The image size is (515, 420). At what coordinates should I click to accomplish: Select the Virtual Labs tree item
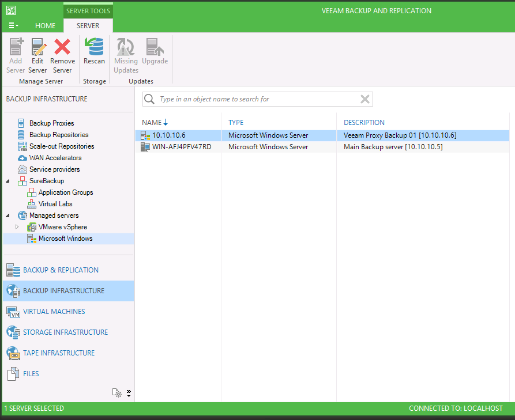click(55, 204)
